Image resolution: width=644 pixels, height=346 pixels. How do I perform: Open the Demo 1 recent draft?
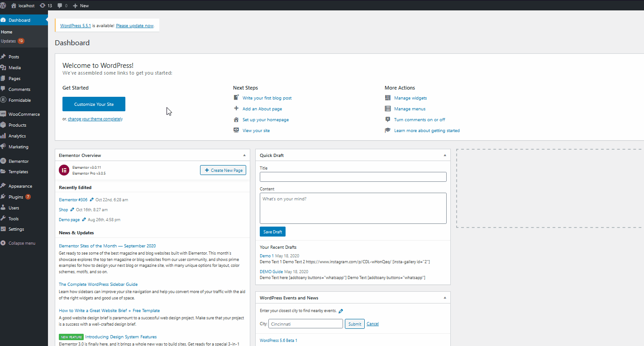click(266, 256)
